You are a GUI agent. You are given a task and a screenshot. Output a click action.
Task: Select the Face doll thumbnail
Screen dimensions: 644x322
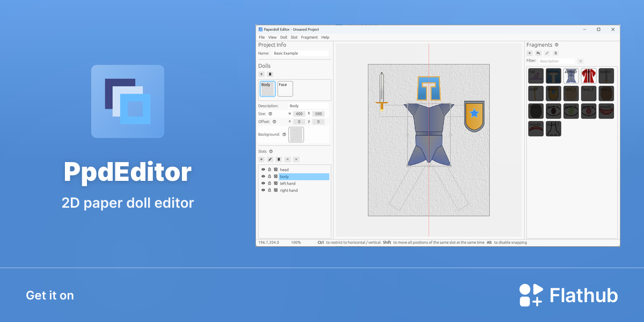click(285, 89)
